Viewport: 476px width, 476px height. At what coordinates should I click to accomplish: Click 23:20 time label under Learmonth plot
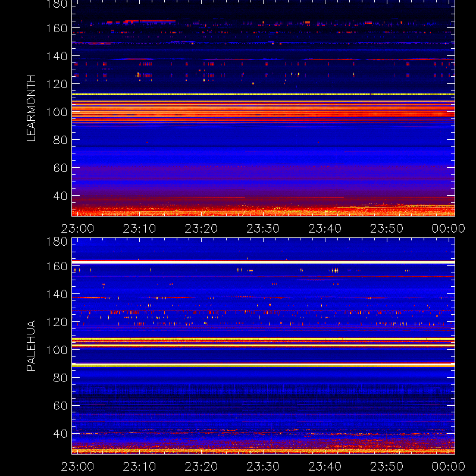point(201,228)
